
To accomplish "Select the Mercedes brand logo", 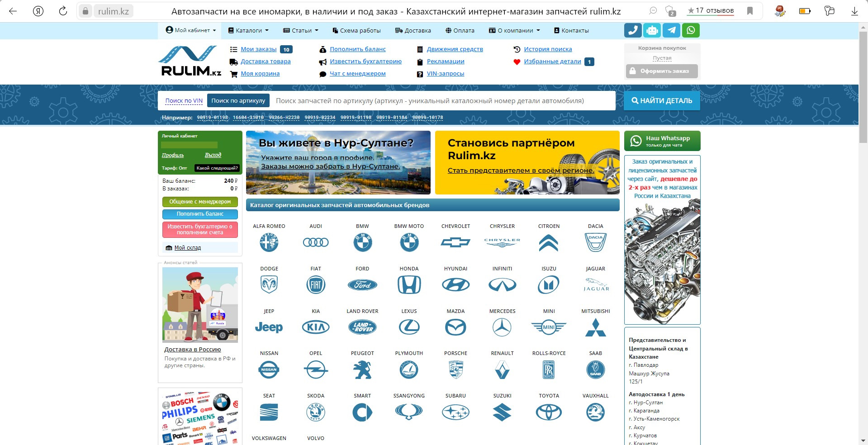I will (x=502, y=327).
